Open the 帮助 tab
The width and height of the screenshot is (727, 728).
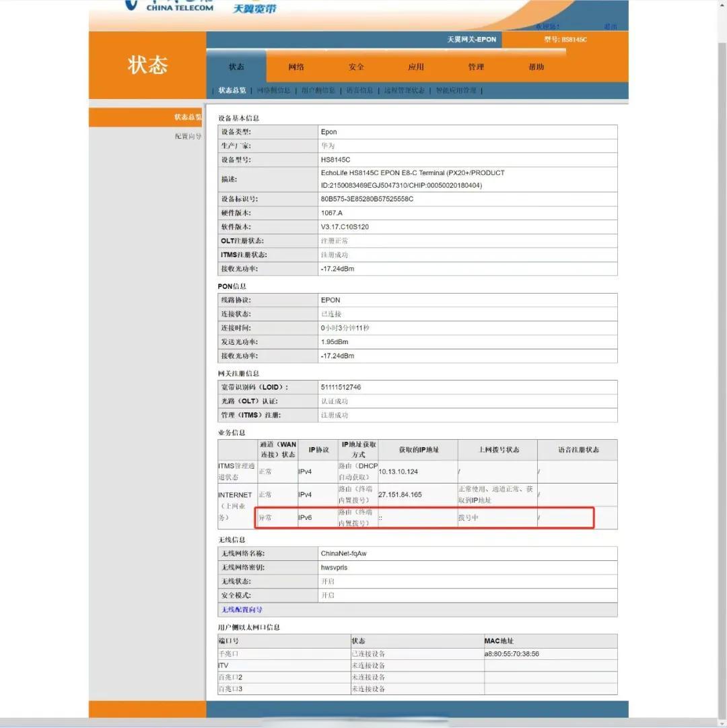pyautogui.click(x=536, y=67)
